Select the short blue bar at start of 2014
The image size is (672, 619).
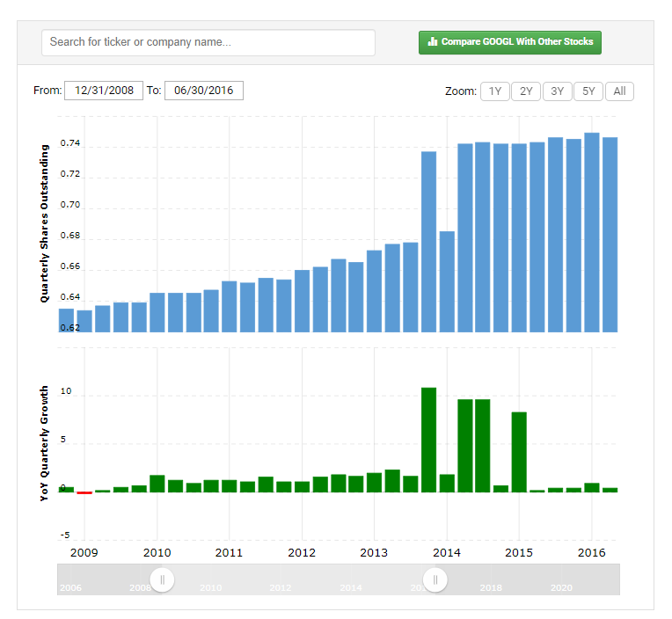pos(447,281)
